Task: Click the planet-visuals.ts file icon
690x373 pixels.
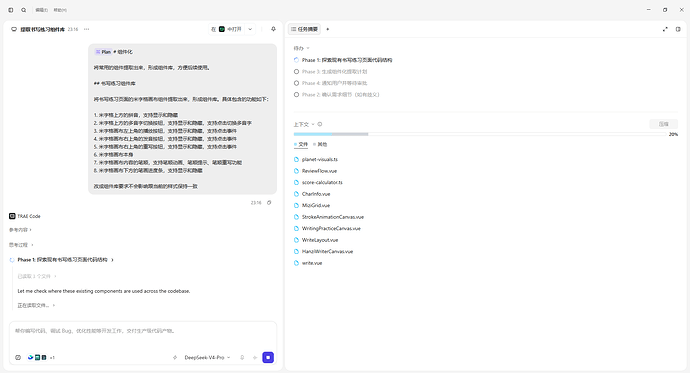Action: click(296, 159)
